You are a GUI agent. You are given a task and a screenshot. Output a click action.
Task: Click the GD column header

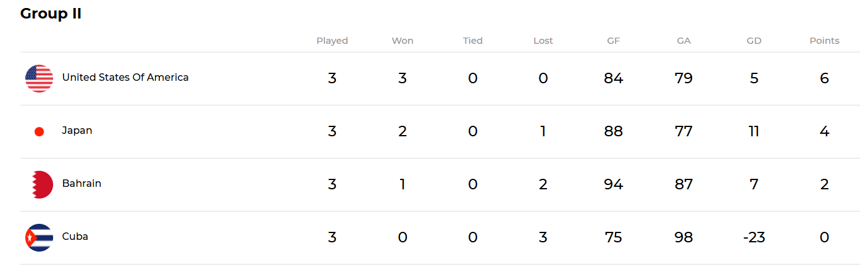(x=754, y=41)
